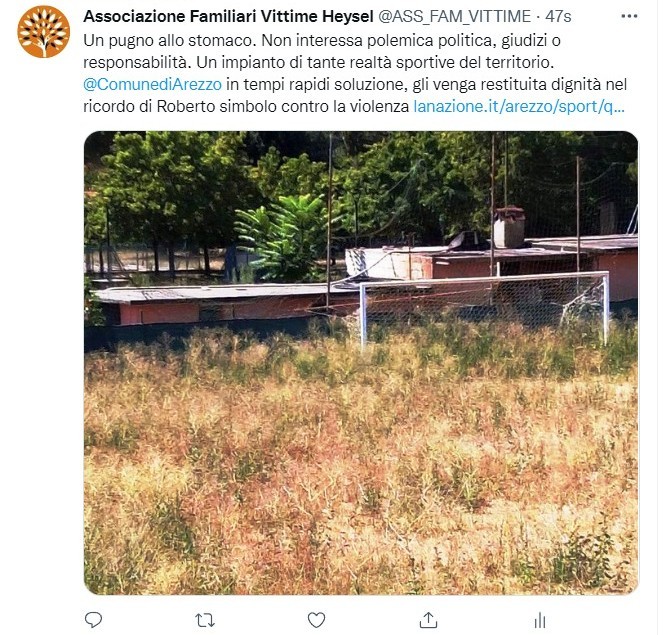Click the phrase "responsabilità" in tweet text
This screenshot has width=670, height=635.
click(136, 62)
